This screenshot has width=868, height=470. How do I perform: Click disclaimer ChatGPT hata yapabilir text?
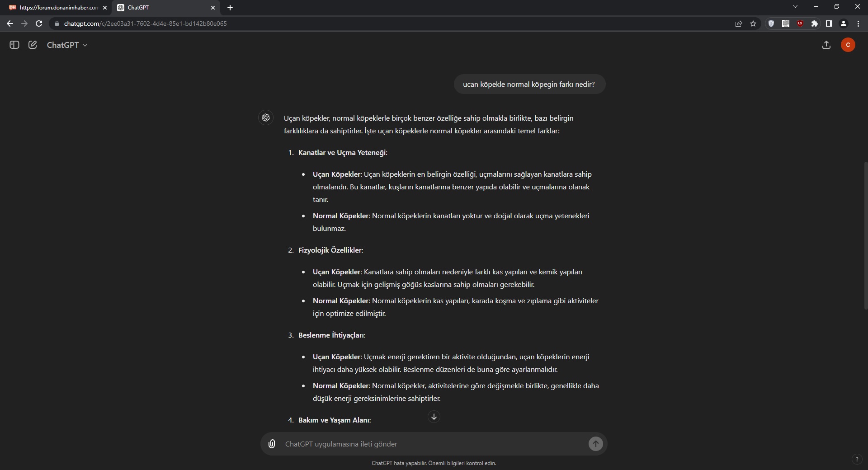[434, 463]
